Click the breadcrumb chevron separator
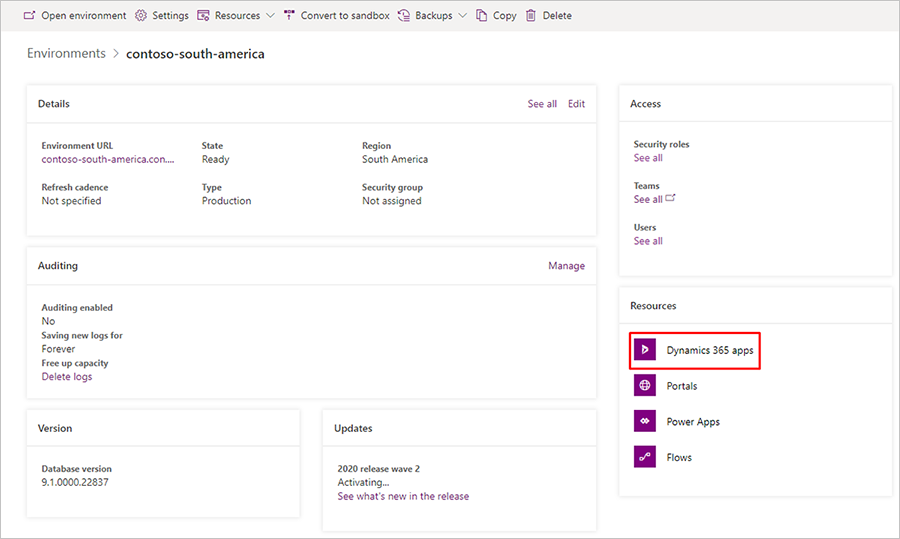This screenshot has width=900, height=539. click(116, 53)
